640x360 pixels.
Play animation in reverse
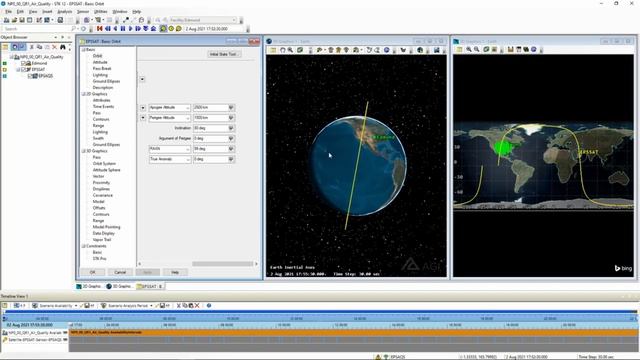[116, 29]
